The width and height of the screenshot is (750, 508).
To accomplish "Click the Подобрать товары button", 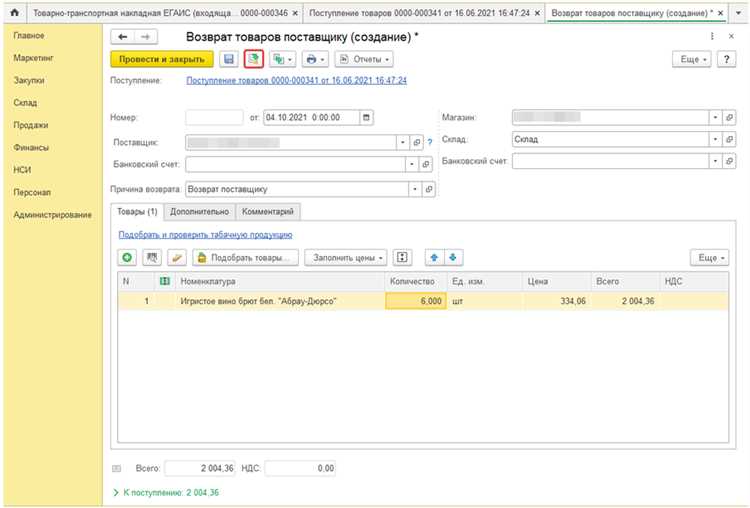I will click(245, 257).
